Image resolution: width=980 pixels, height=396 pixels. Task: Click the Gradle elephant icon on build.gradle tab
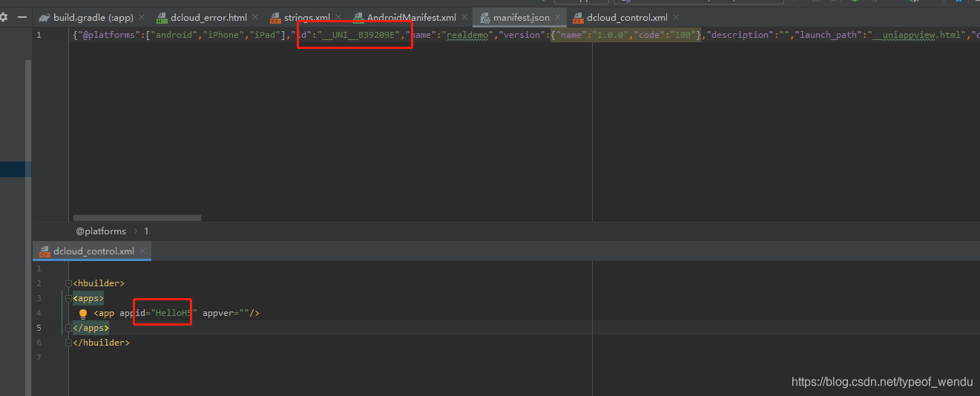44,17
